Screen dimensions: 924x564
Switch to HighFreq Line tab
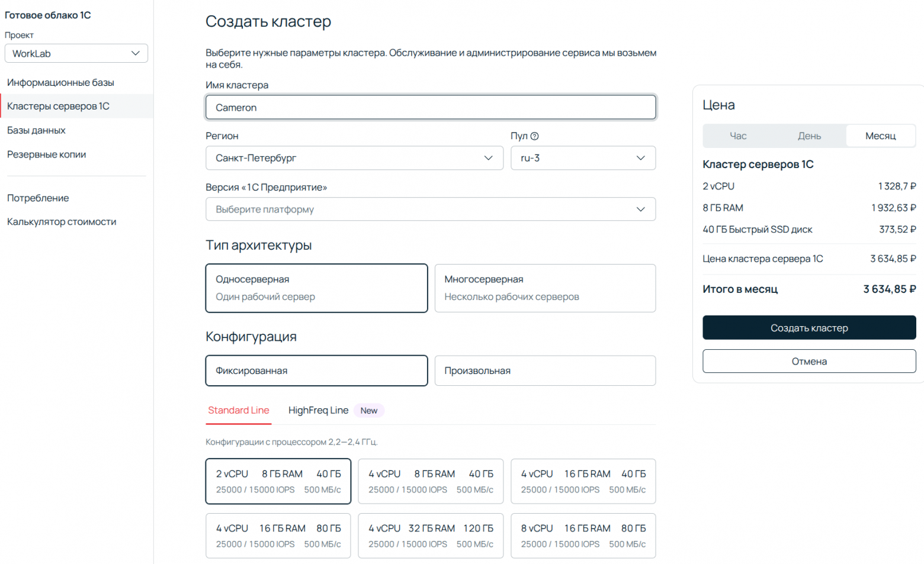[318, 411]
